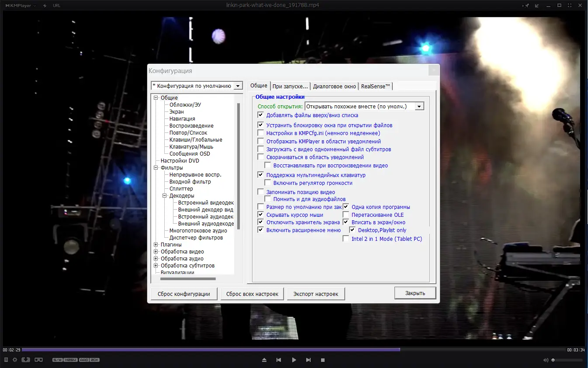Open 'Конфигурация по умолчанию' preset dropdown

click(x=238, y=86)
